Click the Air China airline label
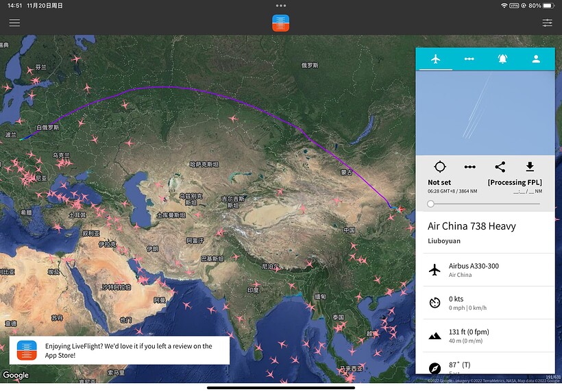This screenshot has height=392, width=562. (460, 275)
